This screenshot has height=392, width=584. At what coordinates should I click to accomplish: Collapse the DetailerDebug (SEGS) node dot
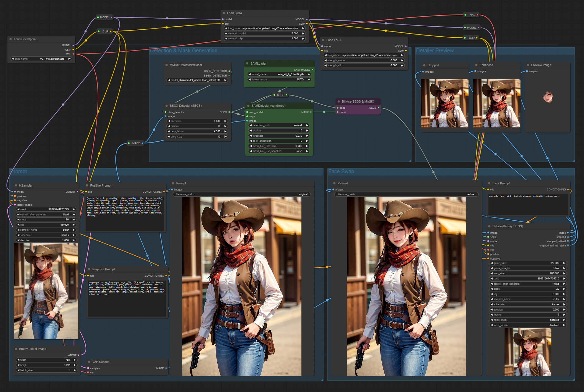click(x=489, y=226)
